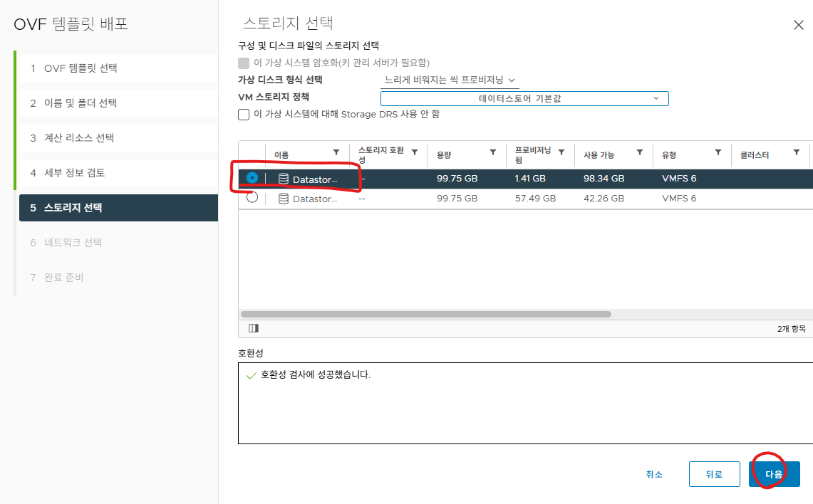The height and width of the screenshot is (504, 813).
Task: Sort by the 사용 가능 column header
Action: pyautogui.click(x=599, y=155)
